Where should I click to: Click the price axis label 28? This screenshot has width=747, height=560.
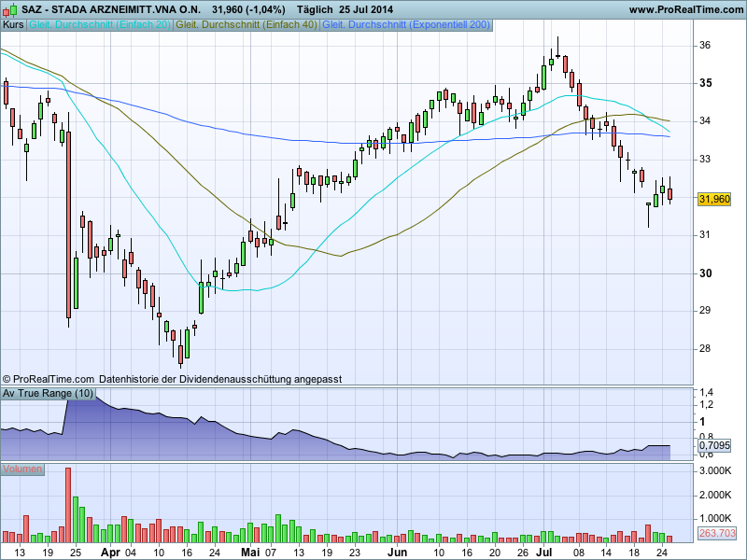[705, 348]
